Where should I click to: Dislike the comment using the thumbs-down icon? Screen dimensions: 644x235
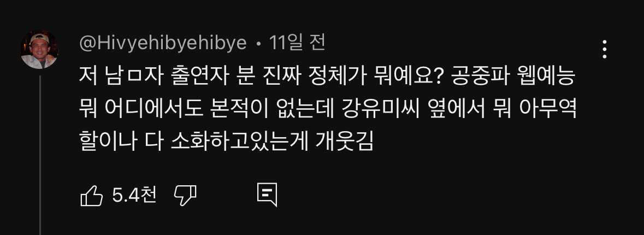coord(185,195)
